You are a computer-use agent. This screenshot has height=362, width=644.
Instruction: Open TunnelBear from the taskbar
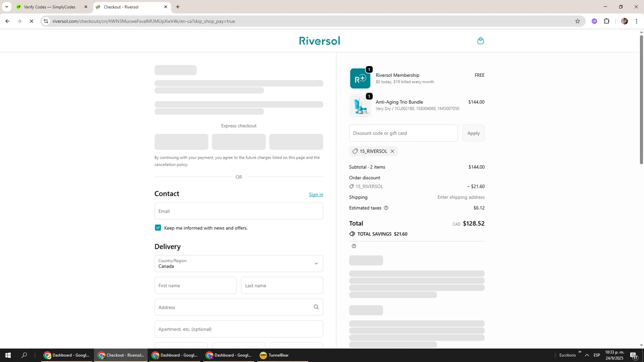(283, 355)
